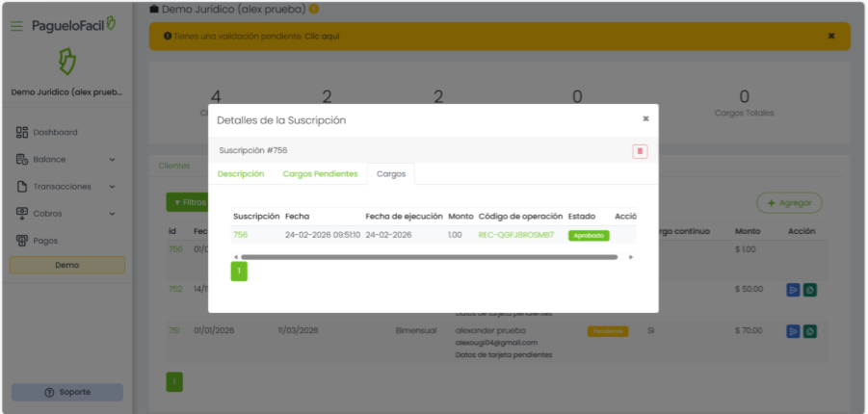Click the blue send icon for the $50.00 row
This screenshot has height=414, width=868.
[x=793, y=289]
